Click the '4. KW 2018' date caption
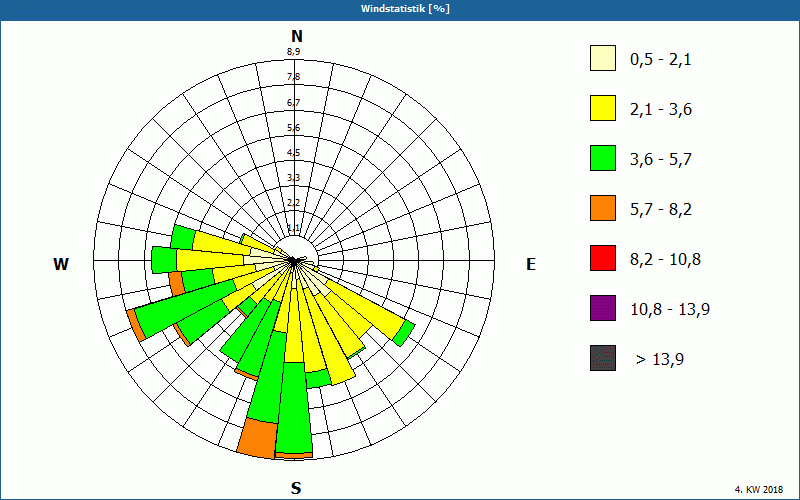The image size is (800, 500). [758, 489]
